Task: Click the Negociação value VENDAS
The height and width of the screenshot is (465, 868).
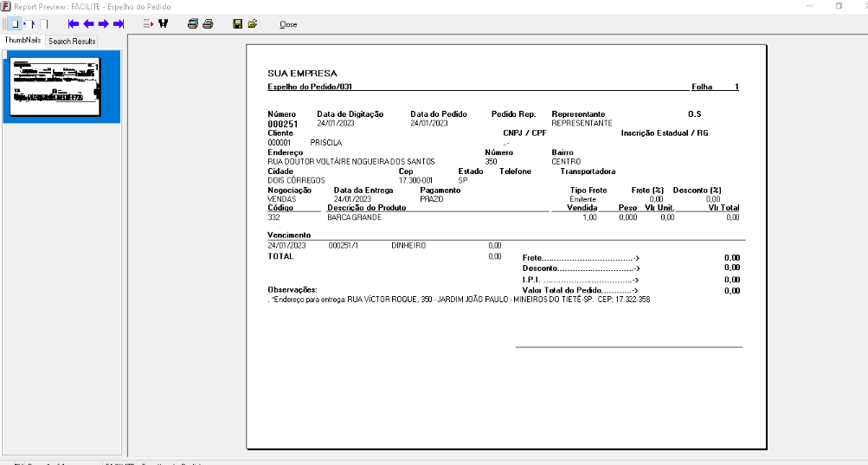Action: coord(282,199)
